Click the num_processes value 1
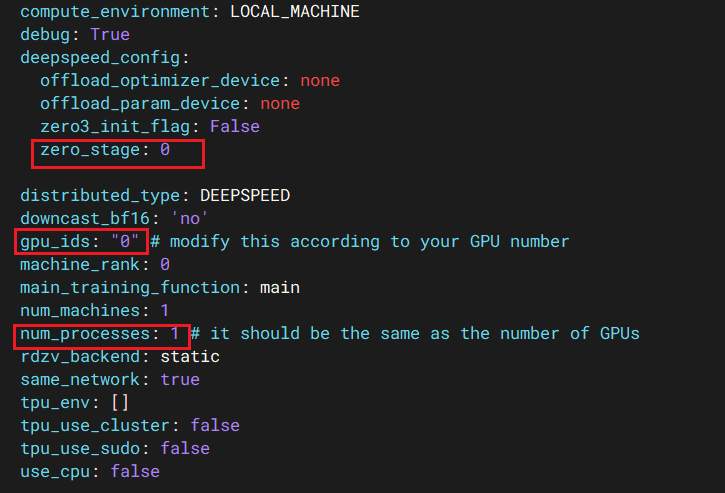The width and height of the screenshot is (725, 493). point(175,333)
